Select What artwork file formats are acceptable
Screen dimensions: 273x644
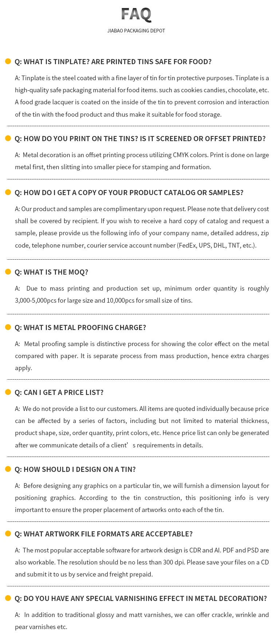tap(103, 534)
